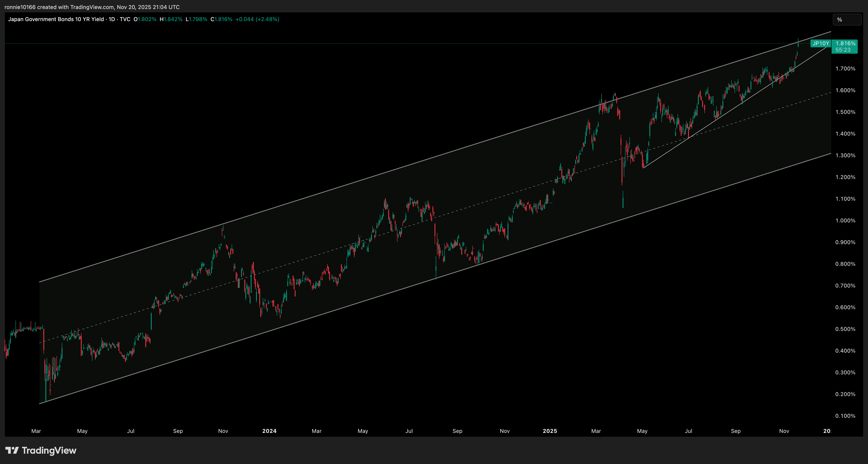This screenshot has height=464, width=868.
Task: Select the 1D timeframe label
Action: coord(112,19)
